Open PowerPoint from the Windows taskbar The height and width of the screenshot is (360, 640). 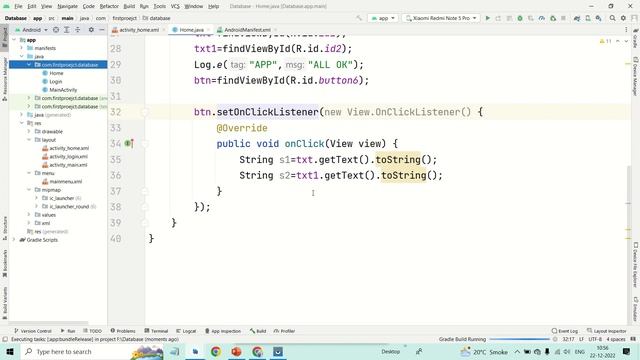236,351
